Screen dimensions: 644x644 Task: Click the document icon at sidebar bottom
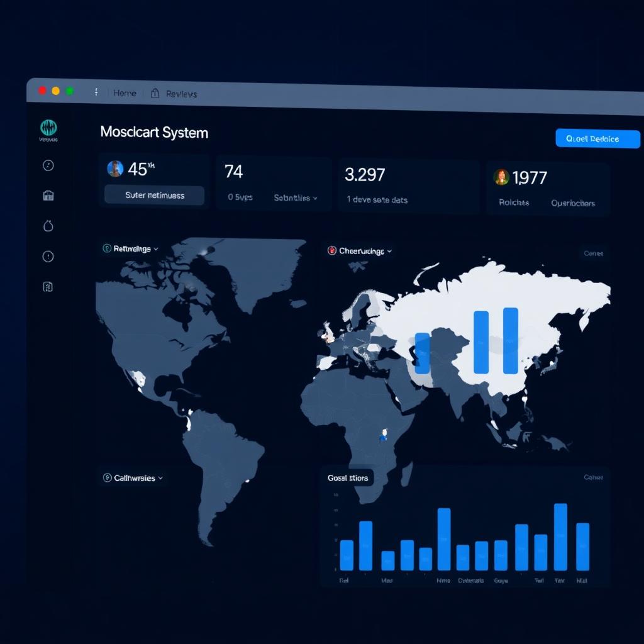pos(48,287)
